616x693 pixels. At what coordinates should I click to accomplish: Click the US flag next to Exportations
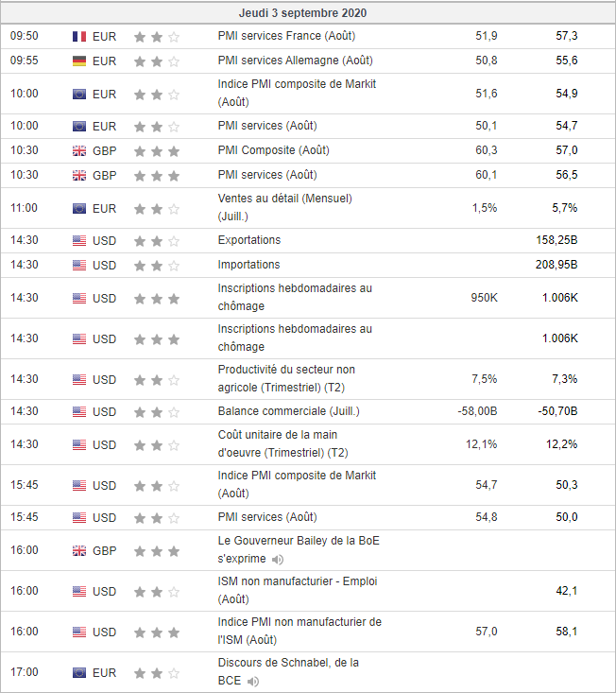[79, 240]
